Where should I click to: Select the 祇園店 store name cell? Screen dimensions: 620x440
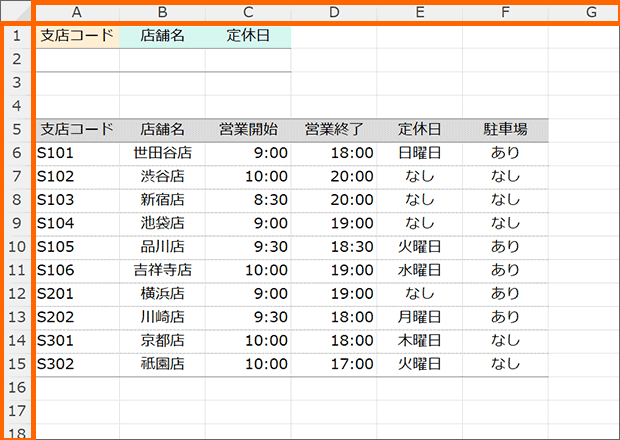click(x=163, y=363)
